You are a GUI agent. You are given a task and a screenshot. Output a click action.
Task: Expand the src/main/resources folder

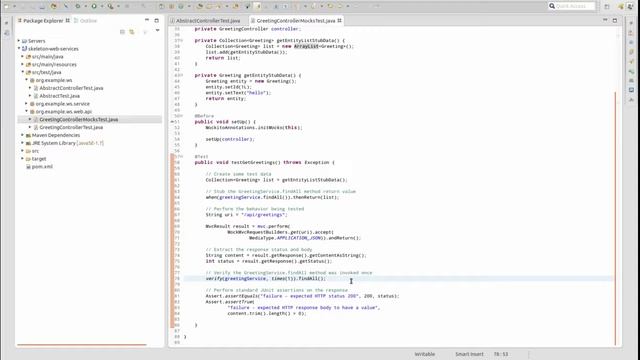point(22,64)
